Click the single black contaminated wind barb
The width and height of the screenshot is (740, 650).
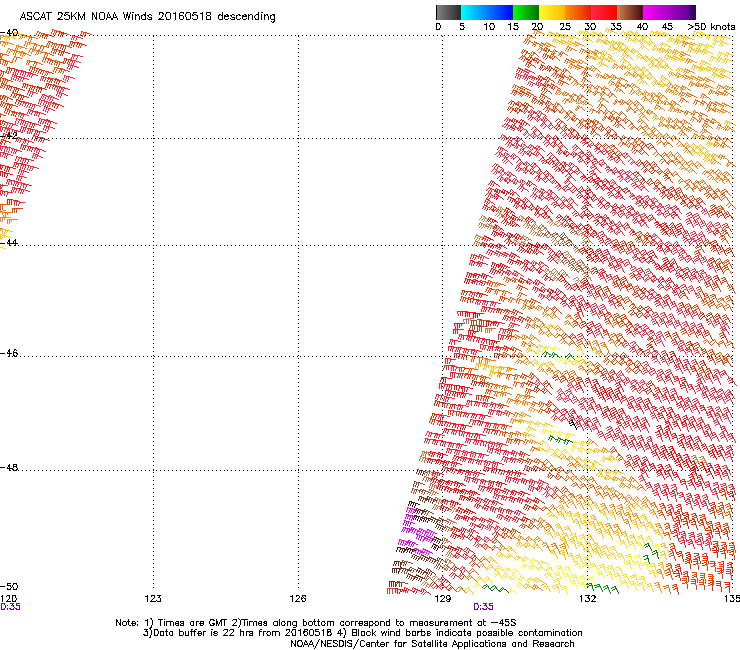[x=572, y=424]
